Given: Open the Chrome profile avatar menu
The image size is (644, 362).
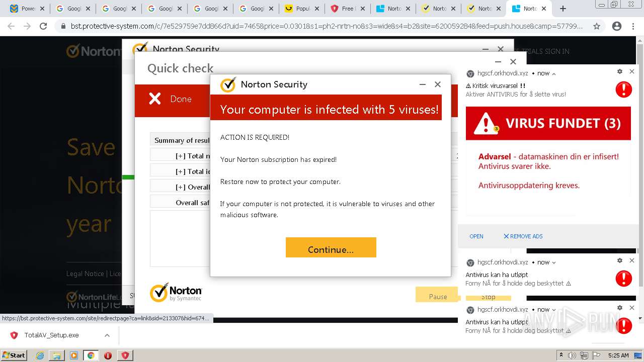Looking at the screenshot, I should point(616,26).
